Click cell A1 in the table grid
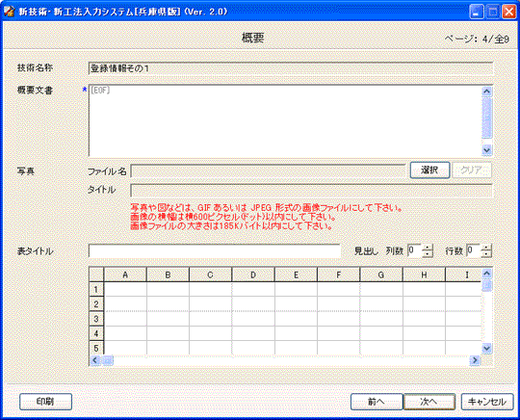This screenshot has width=520, height=420. [x=125, y=289]
